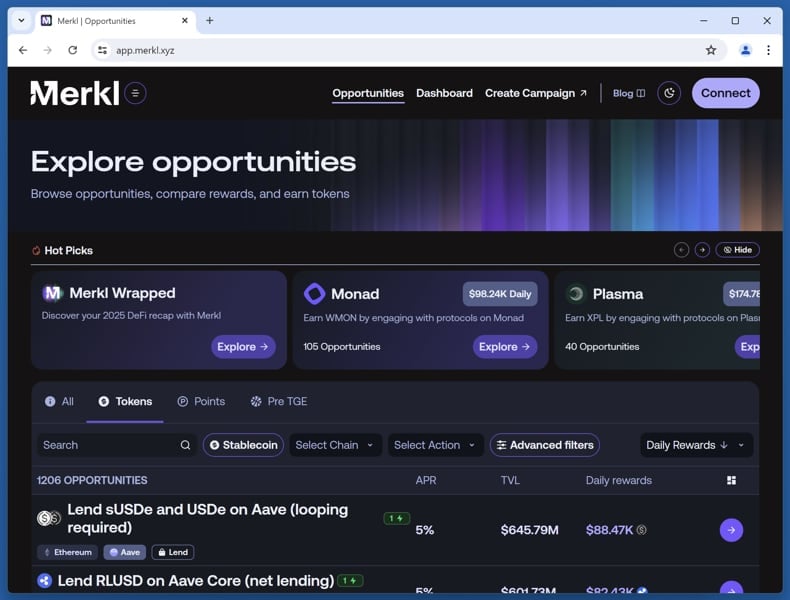
Task: Sort by Daily rewards column header
Action: pos(619,480)
